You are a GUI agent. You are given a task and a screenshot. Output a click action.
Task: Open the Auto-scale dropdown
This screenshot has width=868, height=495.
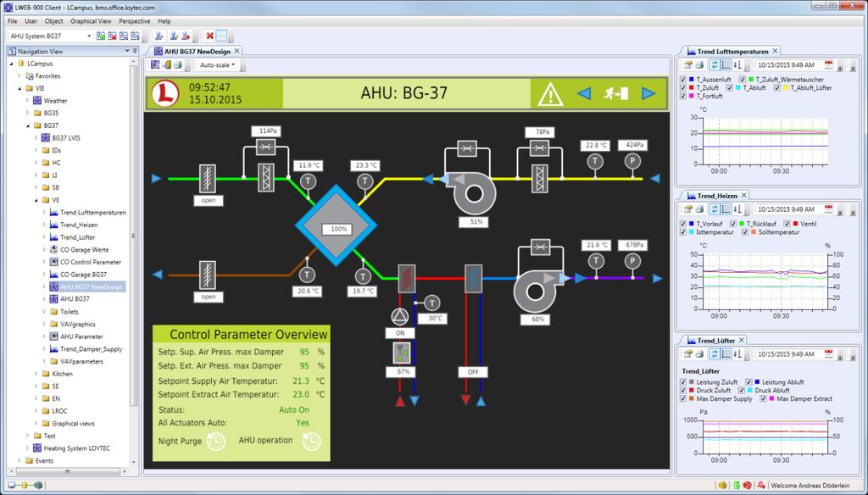coord(217,64)
